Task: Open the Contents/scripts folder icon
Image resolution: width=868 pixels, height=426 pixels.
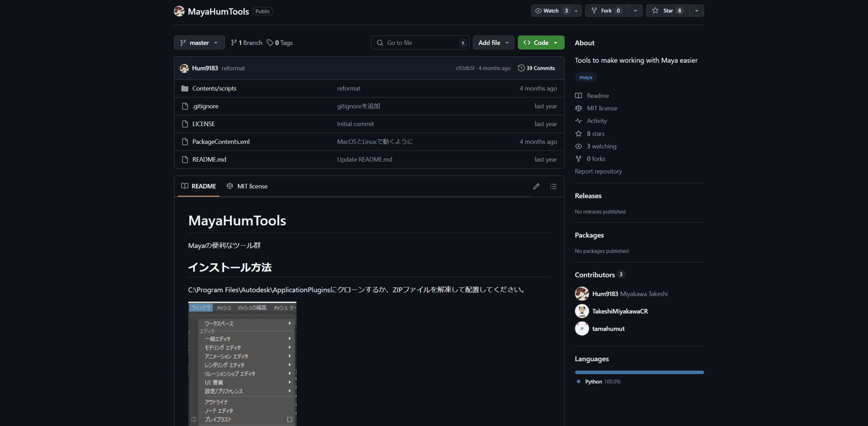Action: [185, 89]
